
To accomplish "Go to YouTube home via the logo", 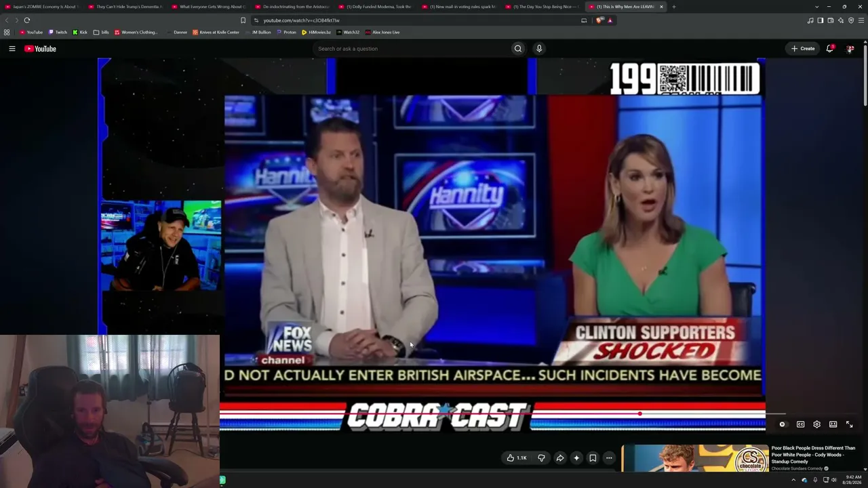I will coord(40,49).
